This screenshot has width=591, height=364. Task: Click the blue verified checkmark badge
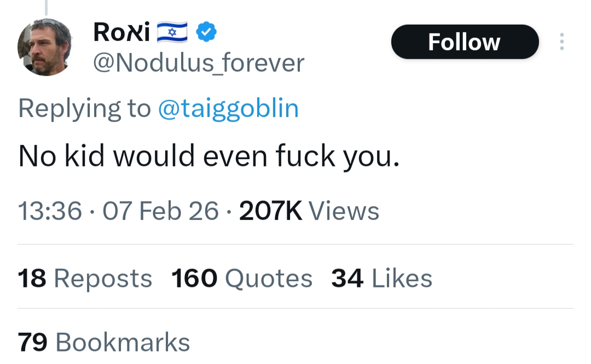point(206,33)
